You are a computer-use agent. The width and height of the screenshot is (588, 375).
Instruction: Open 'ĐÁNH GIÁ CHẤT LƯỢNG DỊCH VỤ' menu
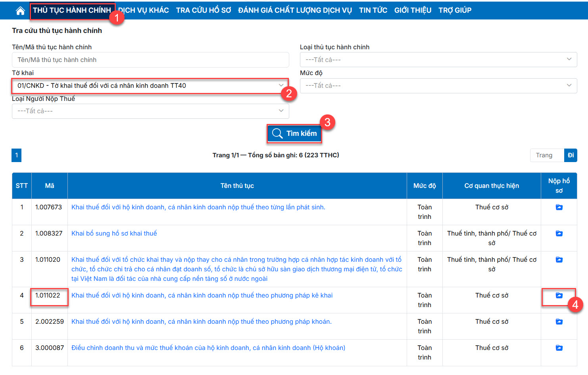coord(295,10)
